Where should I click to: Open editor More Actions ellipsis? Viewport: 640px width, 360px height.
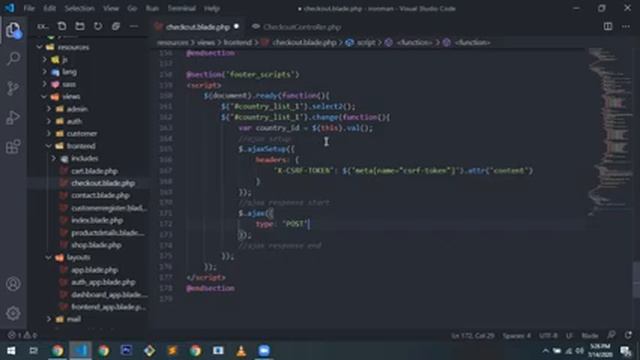click(x=626, y=27)
